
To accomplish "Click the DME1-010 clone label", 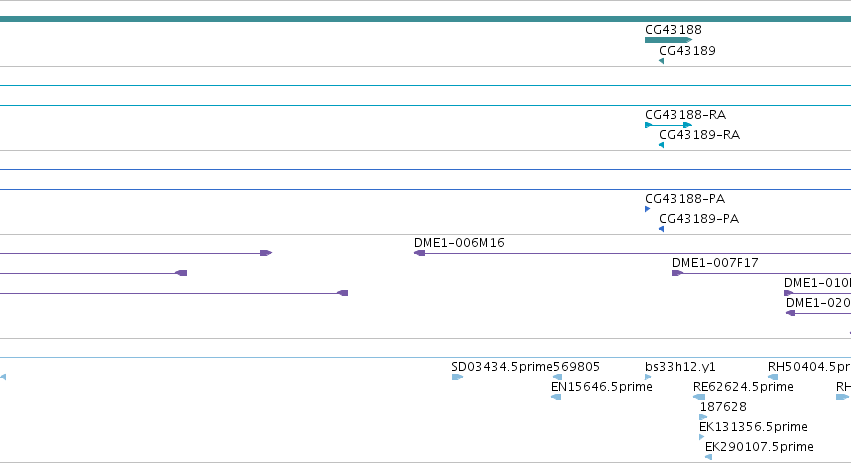I will pyautogui.click(x=817, y=283).
